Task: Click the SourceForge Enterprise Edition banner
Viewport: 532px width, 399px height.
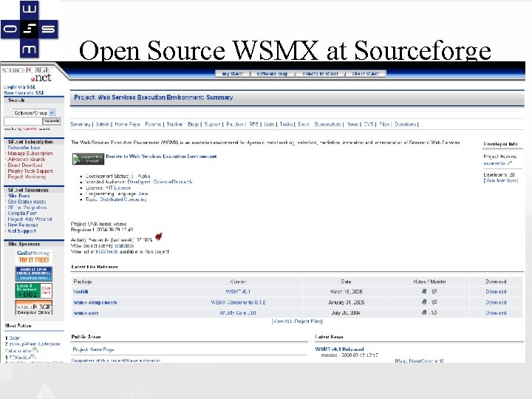Action: coord(33,307)
